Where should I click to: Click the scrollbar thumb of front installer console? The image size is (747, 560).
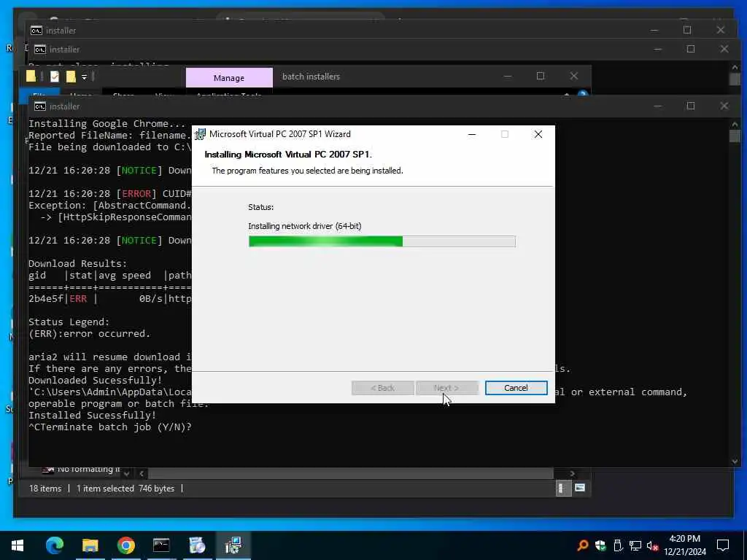coord(734,136)
